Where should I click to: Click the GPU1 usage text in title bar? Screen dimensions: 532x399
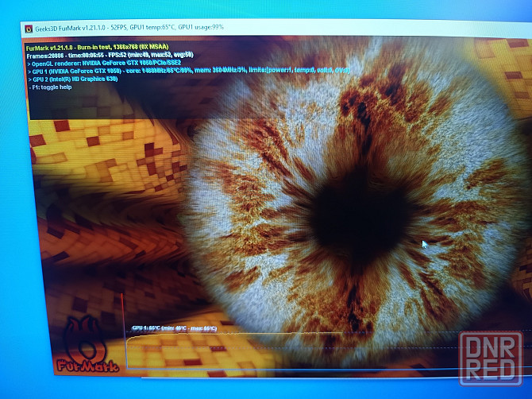[x=200, y=28]
